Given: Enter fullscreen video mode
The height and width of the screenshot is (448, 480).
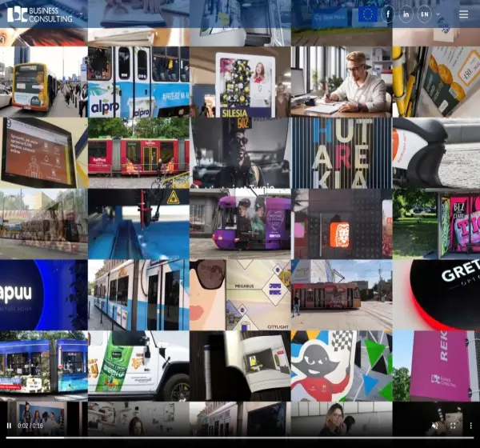Looking at the screenshot, I should pyautogui.click(x=453, y=426).
